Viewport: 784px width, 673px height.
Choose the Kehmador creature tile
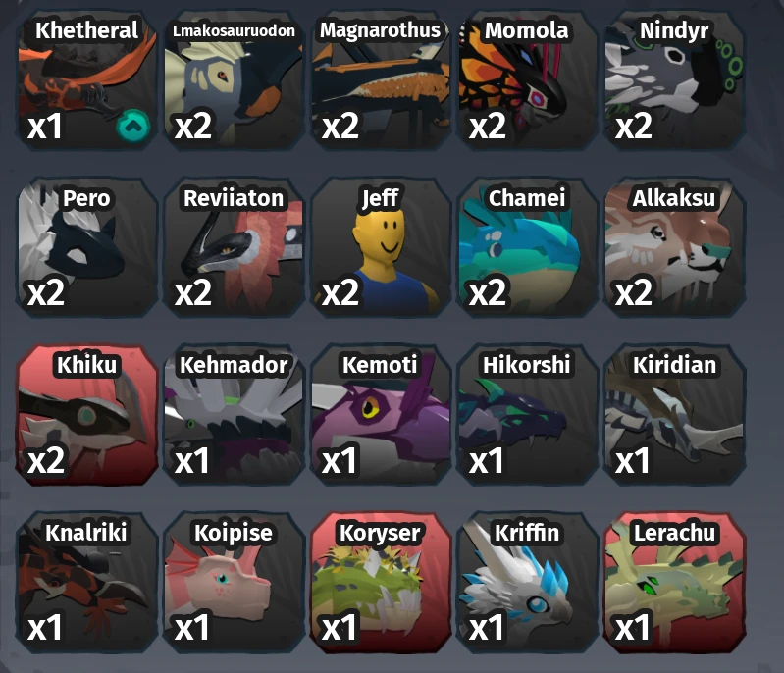coord(234,415)
